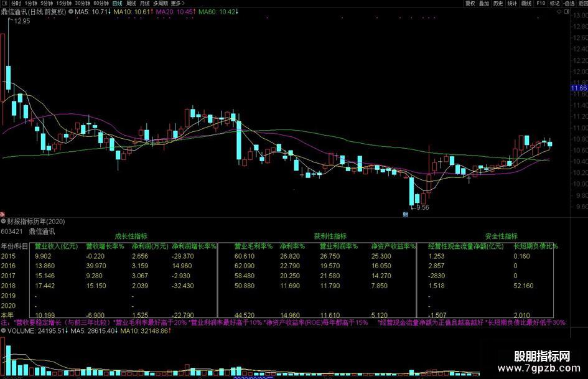Click the 11.66 price label on axis
Image resolution: width=588 pixels, height=379 pixels.
(579, 88)
